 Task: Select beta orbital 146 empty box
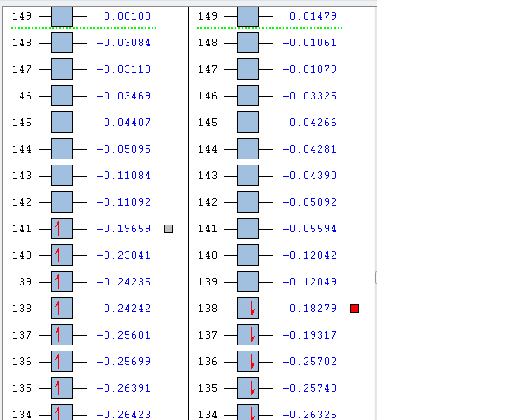(248, 96)
